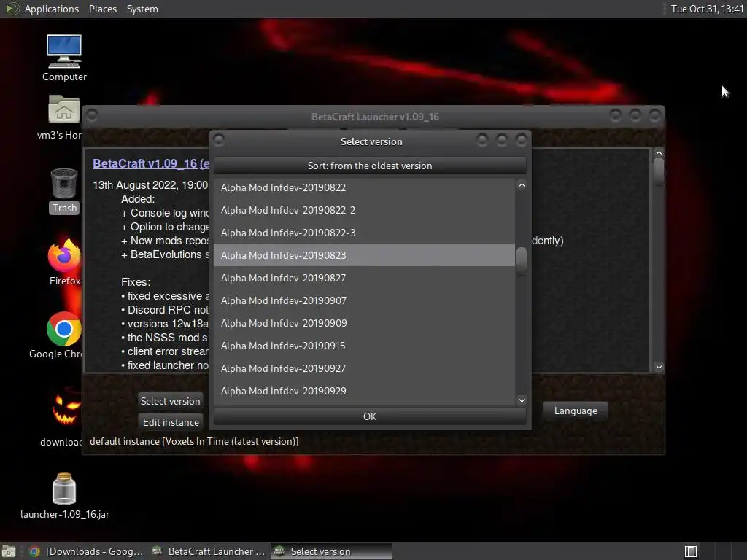The width and height of the screenshot is (747, 560).
Task: Select Alpha Mod Infdev-20190929
Action: point(365,391)
